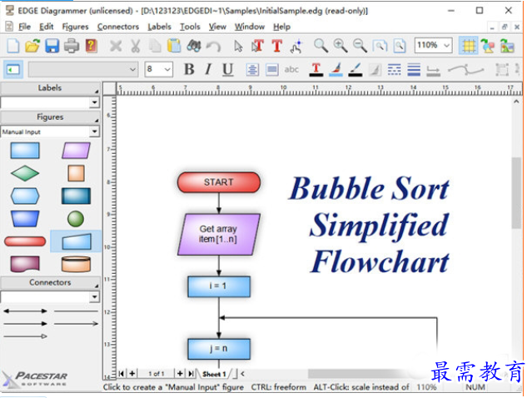Collapse the Connectors panel header

[x=50, y=282]
